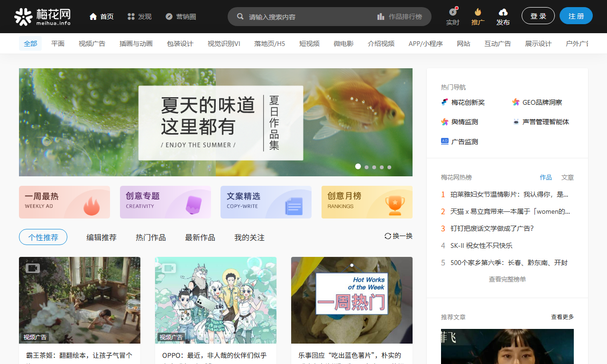Select the first carousel dot
Image resolution: width=607 pixels, height=364 pixels.
click(x=358, y=166)
